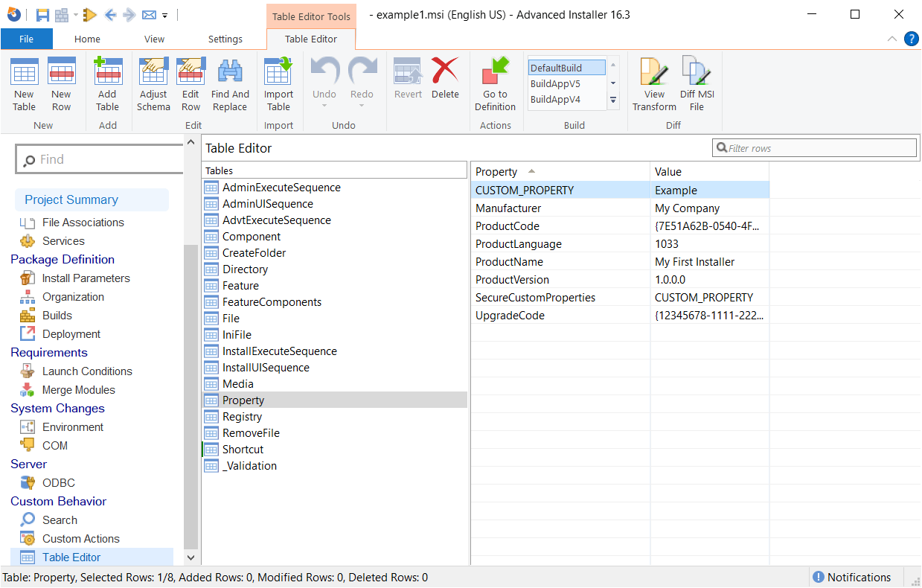Save the project from the quick access toolbar
Viewport: 922px width, 588px height.
point(42,14)
